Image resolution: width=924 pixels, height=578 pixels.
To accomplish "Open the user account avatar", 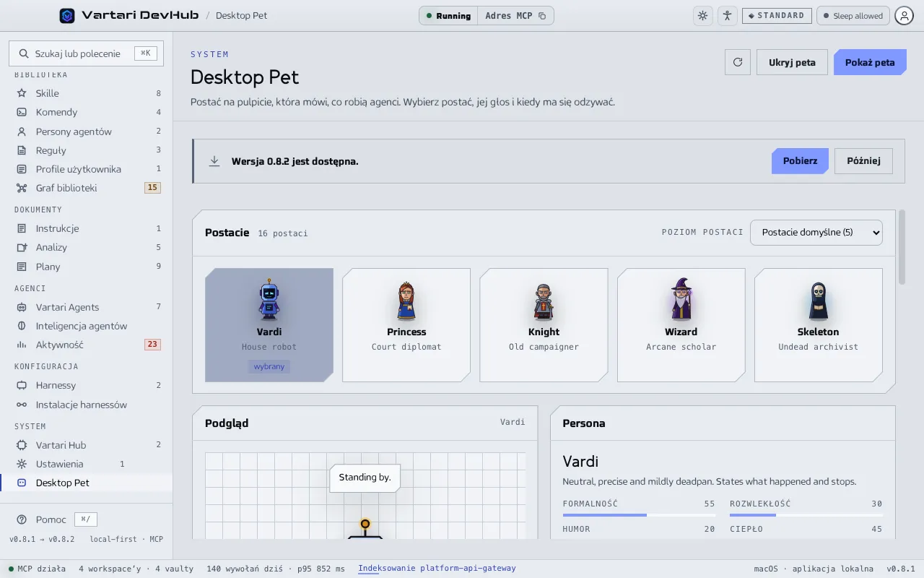I will coord(904,15).
